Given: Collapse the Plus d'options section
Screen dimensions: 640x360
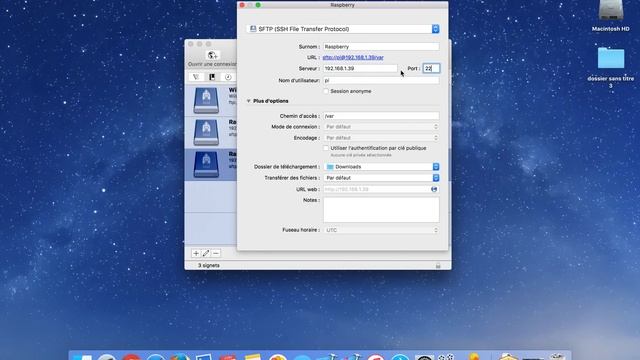Looking at the screenshot, I should (x=249, y=101).
